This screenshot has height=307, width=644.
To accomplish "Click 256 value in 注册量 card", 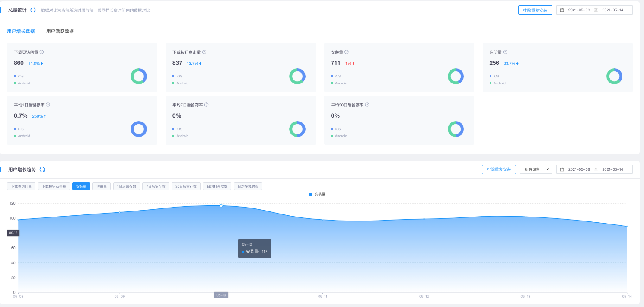I will coord(494,63).
